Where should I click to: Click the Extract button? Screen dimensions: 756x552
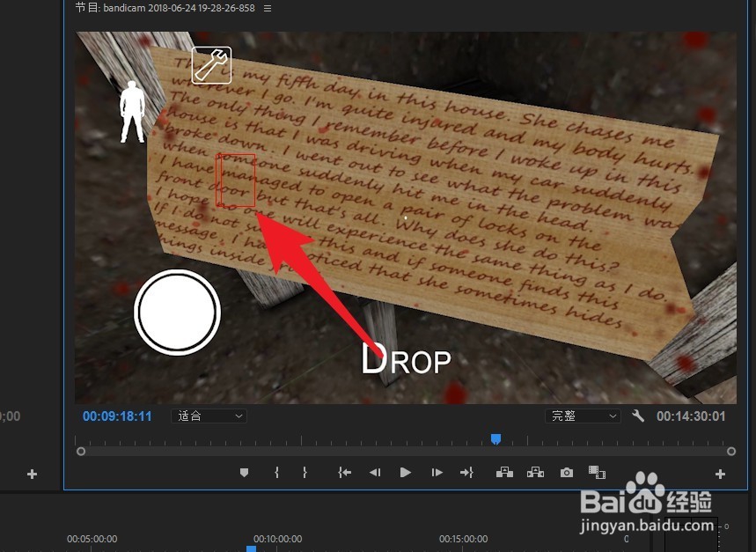535,472
